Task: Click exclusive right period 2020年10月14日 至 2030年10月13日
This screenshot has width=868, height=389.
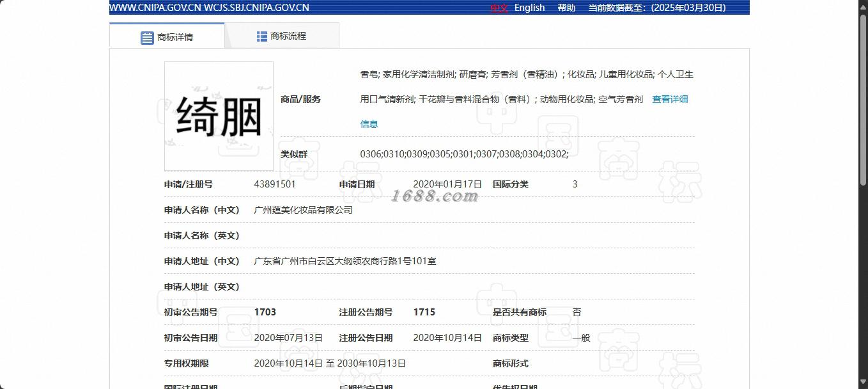Action: [x=330, y=363]
